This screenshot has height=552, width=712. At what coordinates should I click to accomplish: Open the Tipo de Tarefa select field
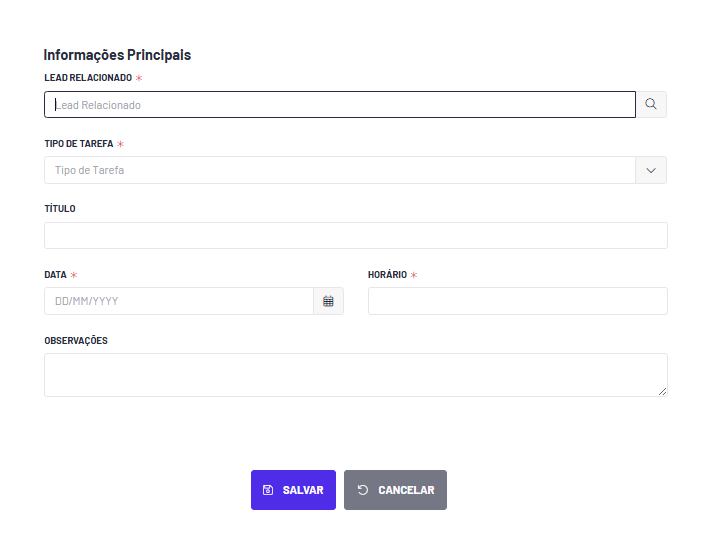pos(340,170)
